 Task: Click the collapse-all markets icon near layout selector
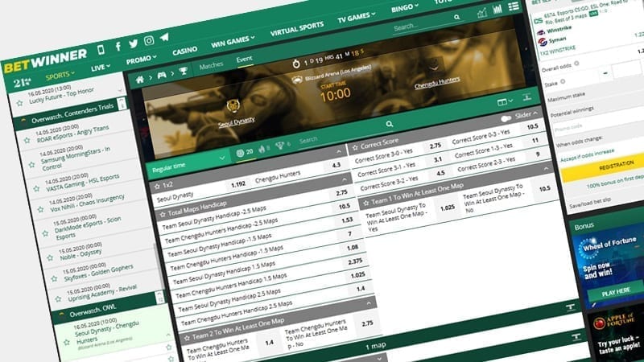click(x=527, y=97)
